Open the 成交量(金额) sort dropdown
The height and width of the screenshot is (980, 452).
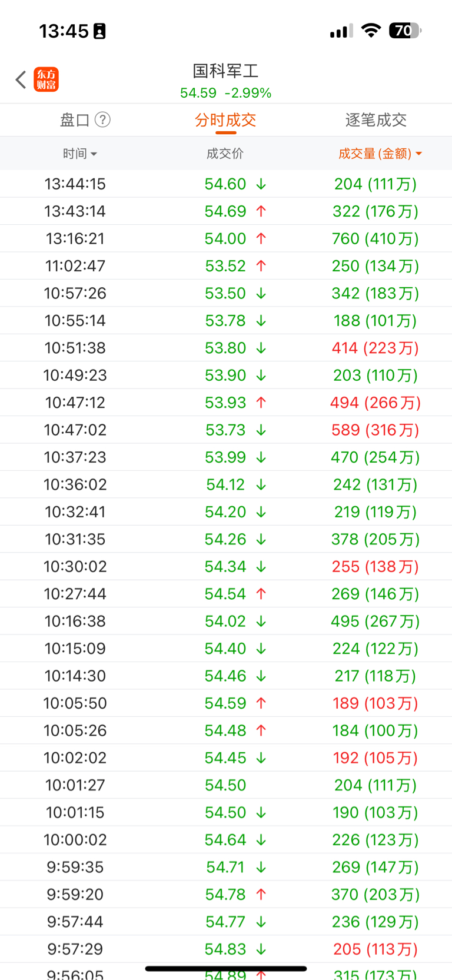[380, 154]
